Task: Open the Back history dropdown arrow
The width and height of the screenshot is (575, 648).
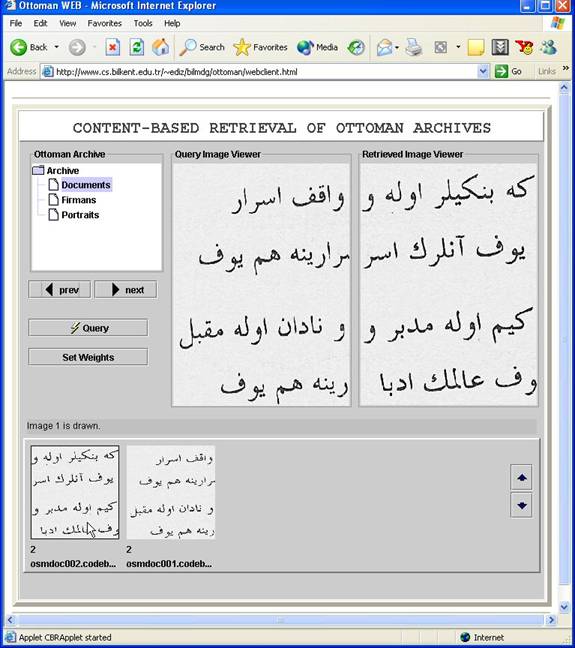Action: point(57,47)
